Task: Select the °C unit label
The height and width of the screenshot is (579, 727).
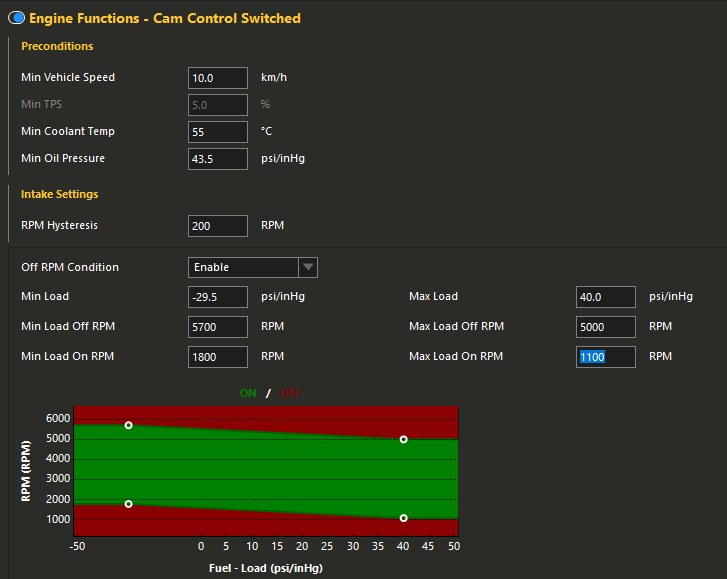Action: 266,131
